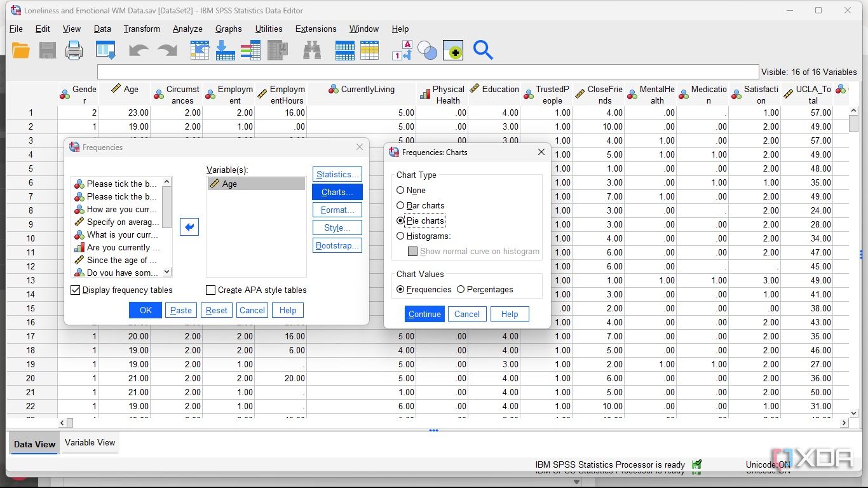Tick Show normal curve on histogram
Image resolution: width=868 pixels, height=488 pixels.
[413, 251]
